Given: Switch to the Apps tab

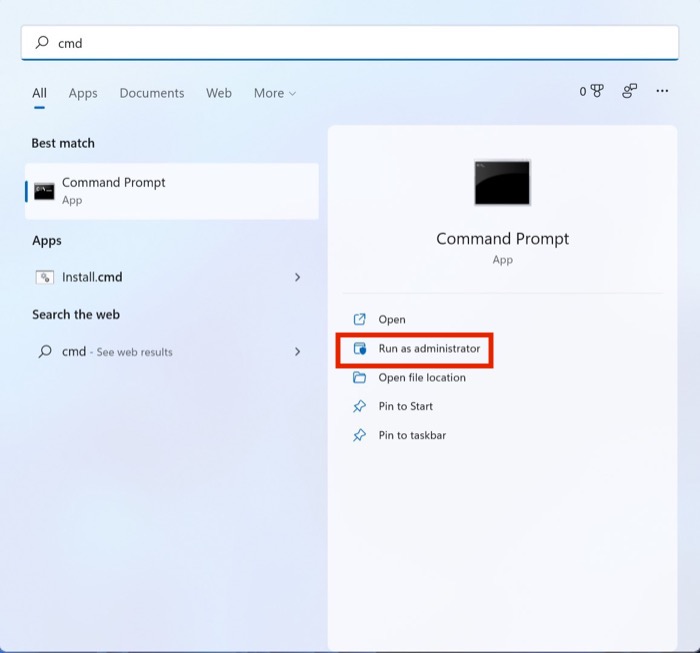Looking at the screenshot, I should click(83, 93).
